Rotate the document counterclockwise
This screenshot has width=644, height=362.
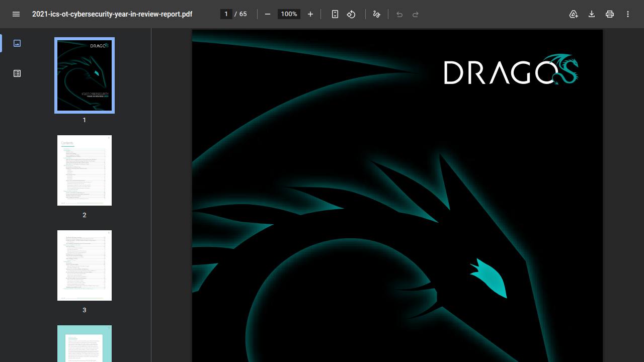351,14
